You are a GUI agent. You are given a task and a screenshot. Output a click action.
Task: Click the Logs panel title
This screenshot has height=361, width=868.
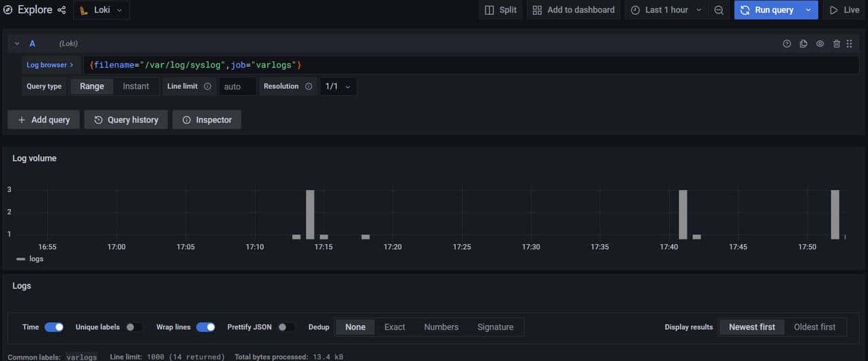22,286
